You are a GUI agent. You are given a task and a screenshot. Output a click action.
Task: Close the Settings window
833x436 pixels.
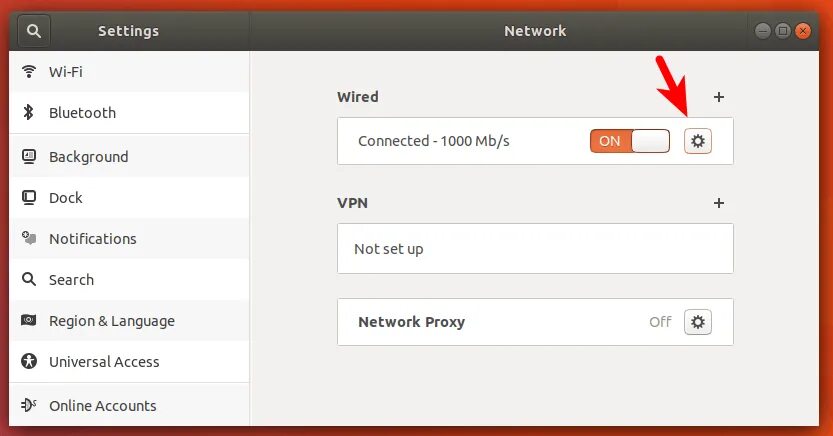tap(803, 31)
